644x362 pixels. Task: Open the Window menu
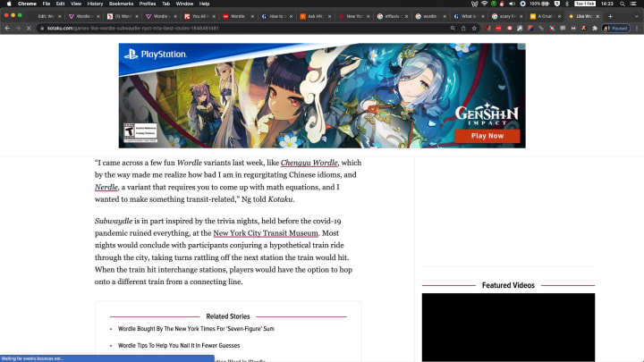[184, 4]
